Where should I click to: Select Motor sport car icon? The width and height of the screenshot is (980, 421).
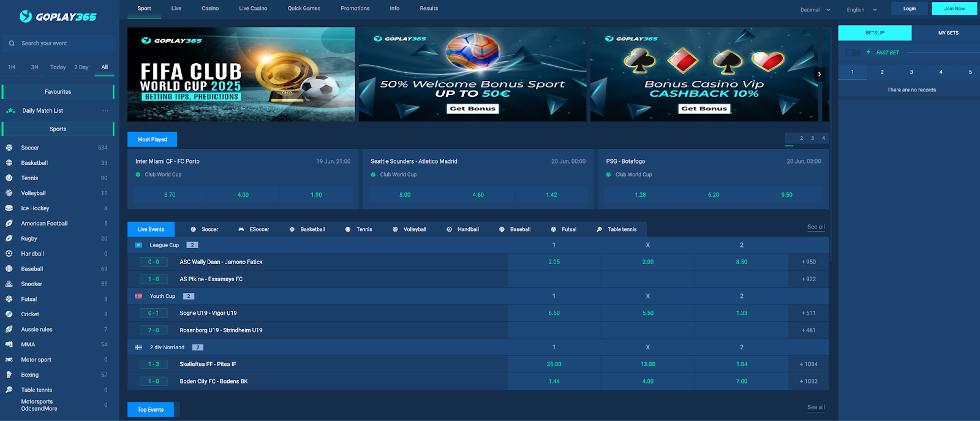pos(9,360)
